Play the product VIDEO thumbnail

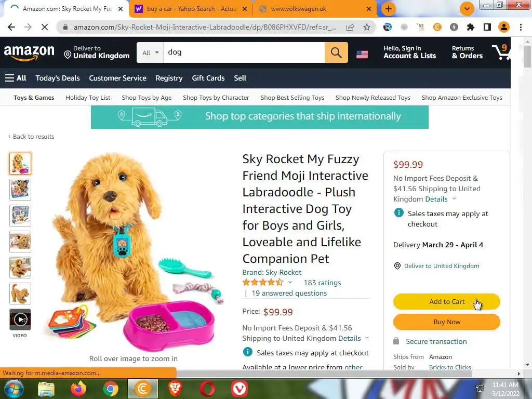(20, 320)
